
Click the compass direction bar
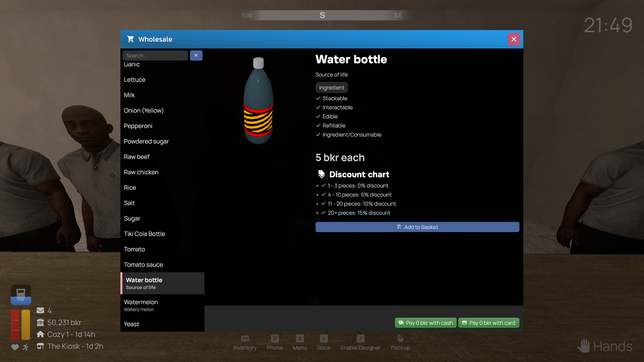[x=322, y=15]
